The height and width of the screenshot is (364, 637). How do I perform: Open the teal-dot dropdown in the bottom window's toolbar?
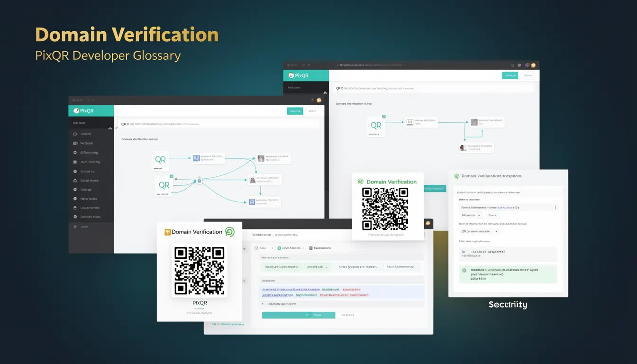pos(291,248)
